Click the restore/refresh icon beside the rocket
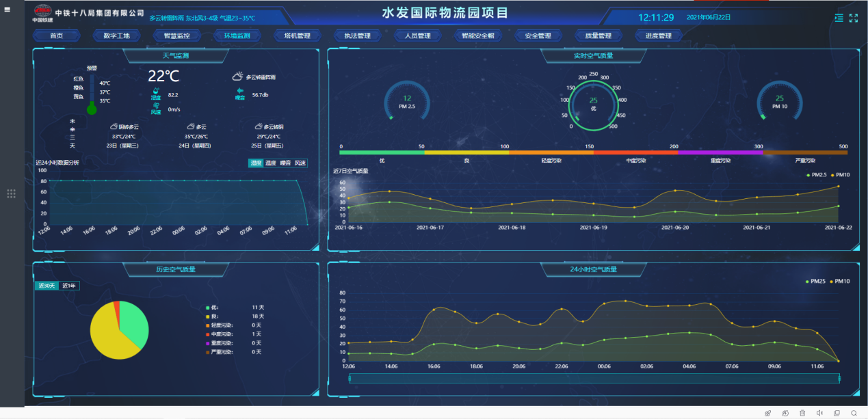 [x=785, y=413]
